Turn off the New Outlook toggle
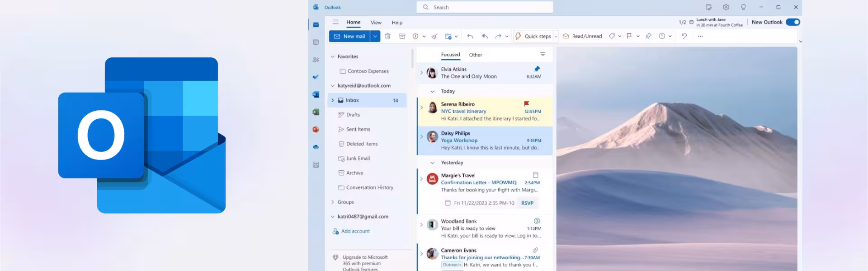This screenshot has width=868, height=271. point(793,22)
